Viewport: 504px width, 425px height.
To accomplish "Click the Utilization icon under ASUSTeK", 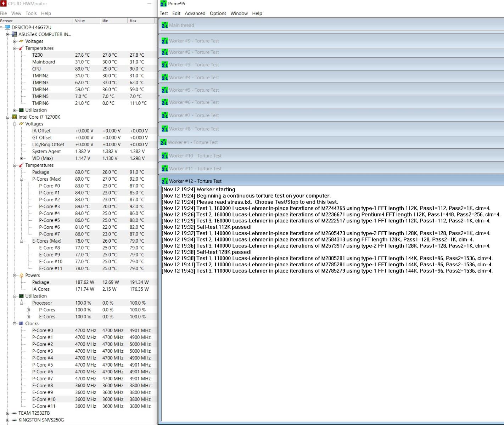I will coord(21,110).
